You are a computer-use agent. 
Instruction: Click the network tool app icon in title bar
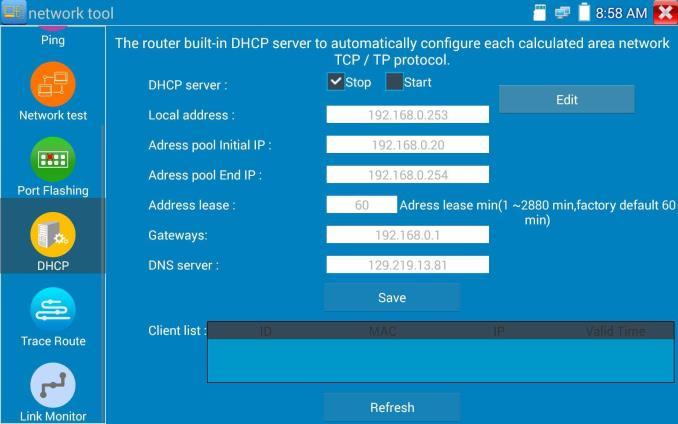pos(13,12)
